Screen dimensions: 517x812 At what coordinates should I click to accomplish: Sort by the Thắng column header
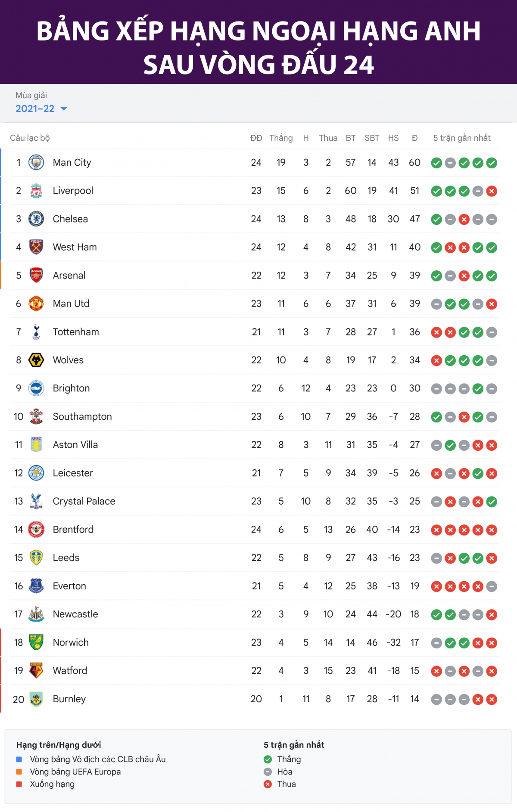tap(281, 138)
